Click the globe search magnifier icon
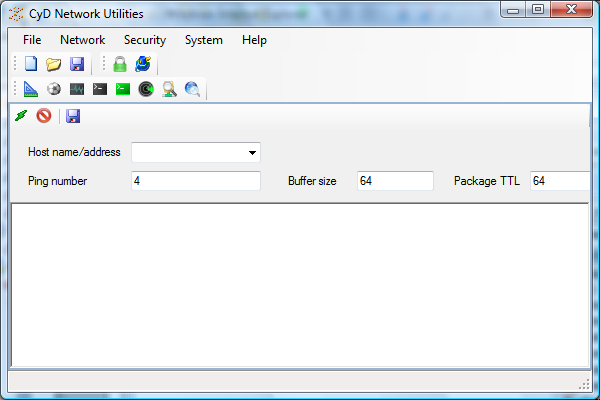 tap(192, 89)
